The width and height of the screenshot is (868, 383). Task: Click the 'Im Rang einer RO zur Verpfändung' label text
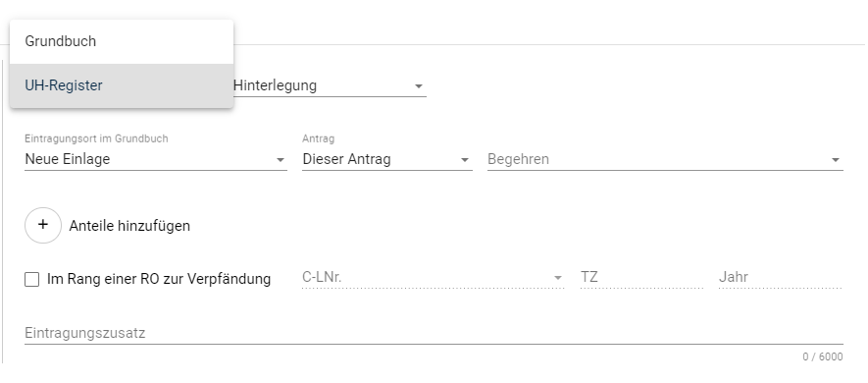pyautogui.click(x=159, y=279)
